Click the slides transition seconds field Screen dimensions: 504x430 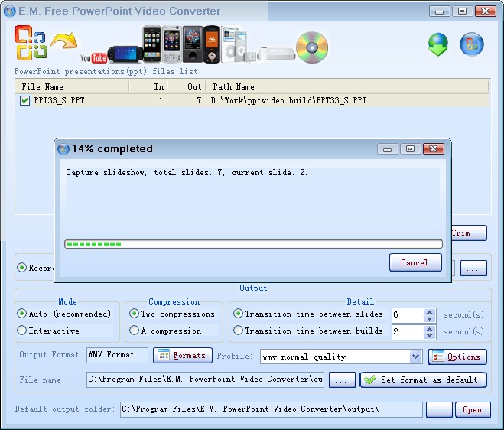tap(408, 315)
